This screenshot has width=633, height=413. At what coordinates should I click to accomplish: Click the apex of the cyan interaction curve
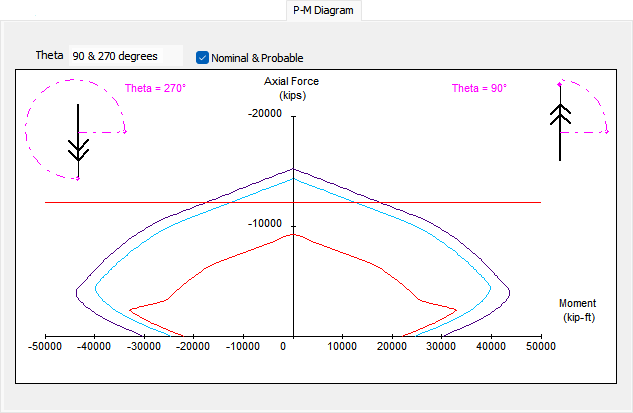[293, 178]
